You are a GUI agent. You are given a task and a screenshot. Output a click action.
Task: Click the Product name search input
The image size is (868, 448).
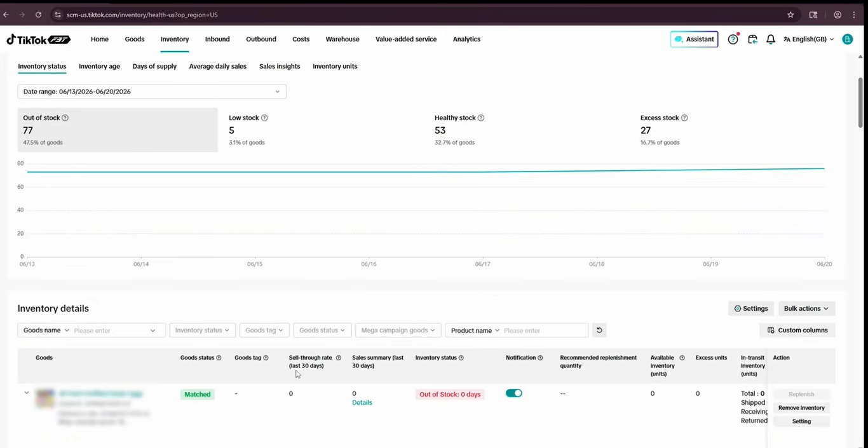(x=545, y=330)
